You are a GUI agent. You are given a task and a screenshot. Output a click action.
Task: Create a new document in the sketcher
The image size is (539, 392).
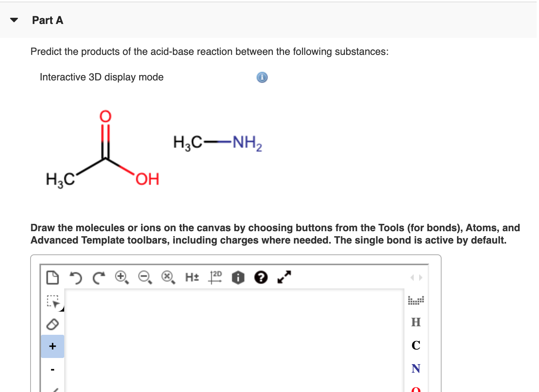coord(53,278)
